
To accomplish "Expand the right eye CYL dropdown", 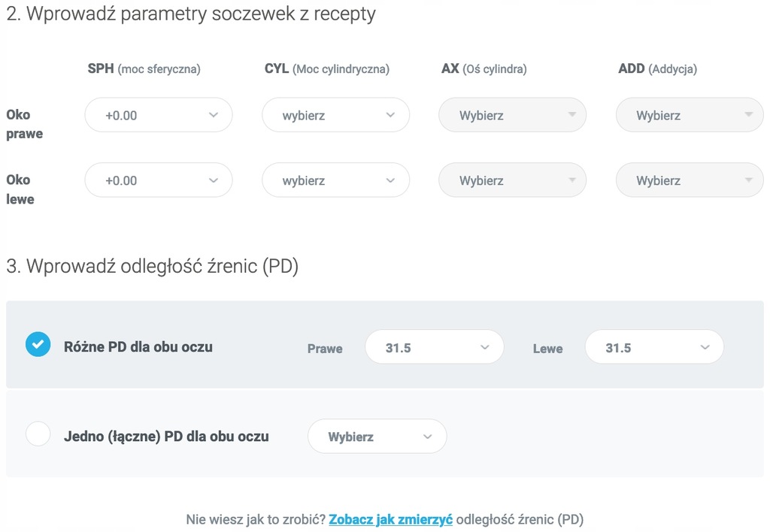I will coord(336,115).
